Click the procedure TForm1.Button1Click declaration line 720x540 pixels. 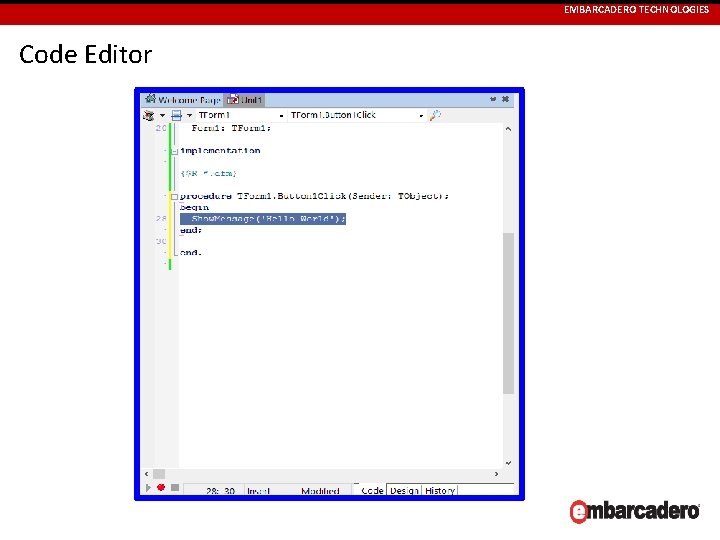pyautogui.click(x=315, y=196)
